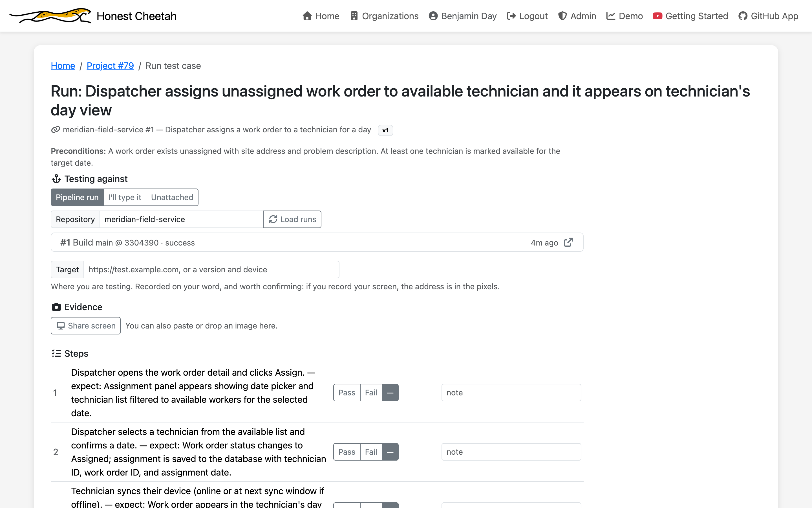Click the "Preconditions:" label text

pyautogui.click(x=78, y=151)
